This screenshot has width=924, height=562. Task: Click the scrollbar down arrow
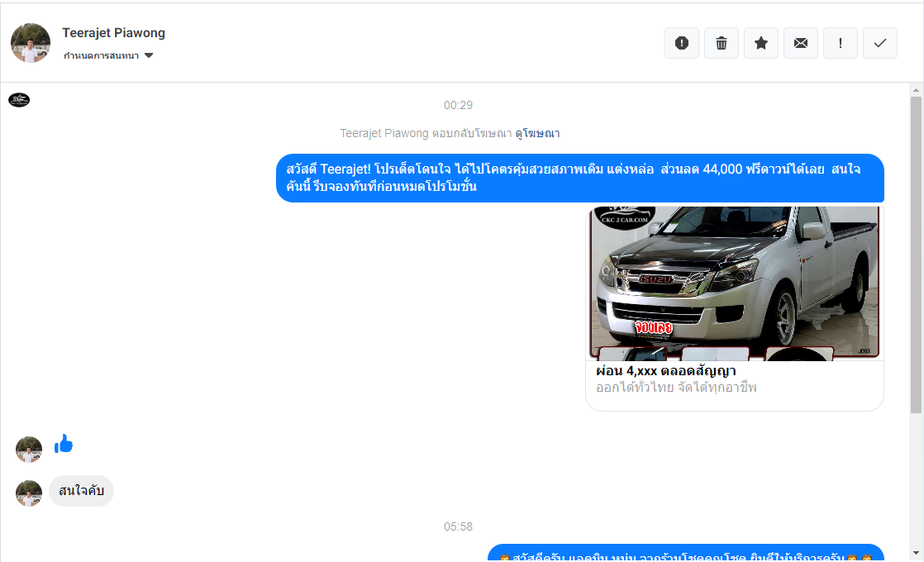coord(916,553)
